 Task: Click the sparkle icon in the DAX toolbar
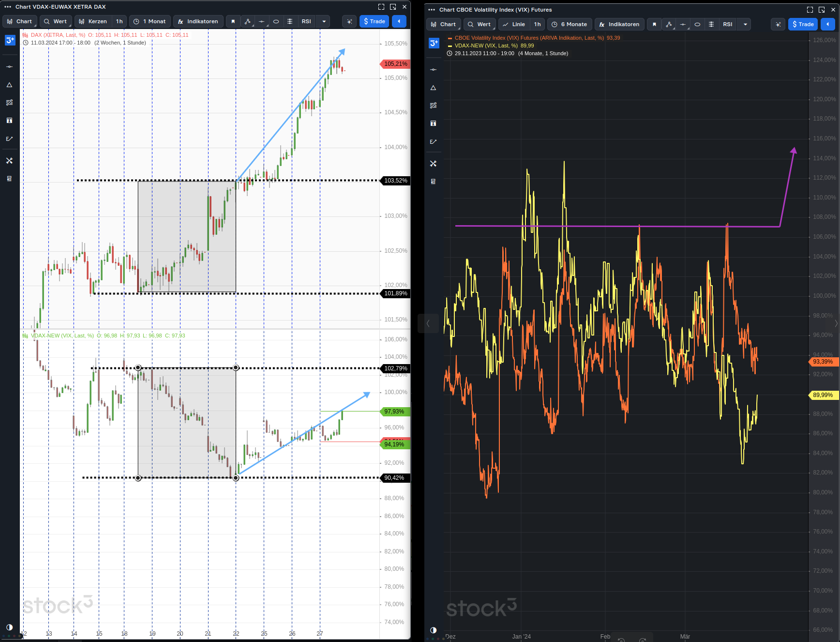pos(349,21)
